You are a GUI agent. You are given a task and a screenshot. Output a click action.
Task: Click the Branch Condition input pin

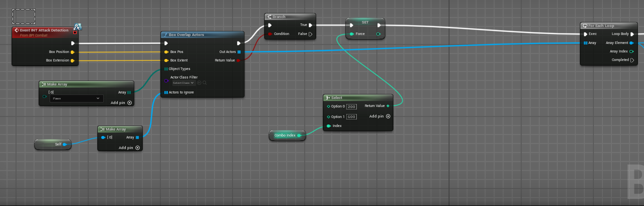[x=270, y=34]
